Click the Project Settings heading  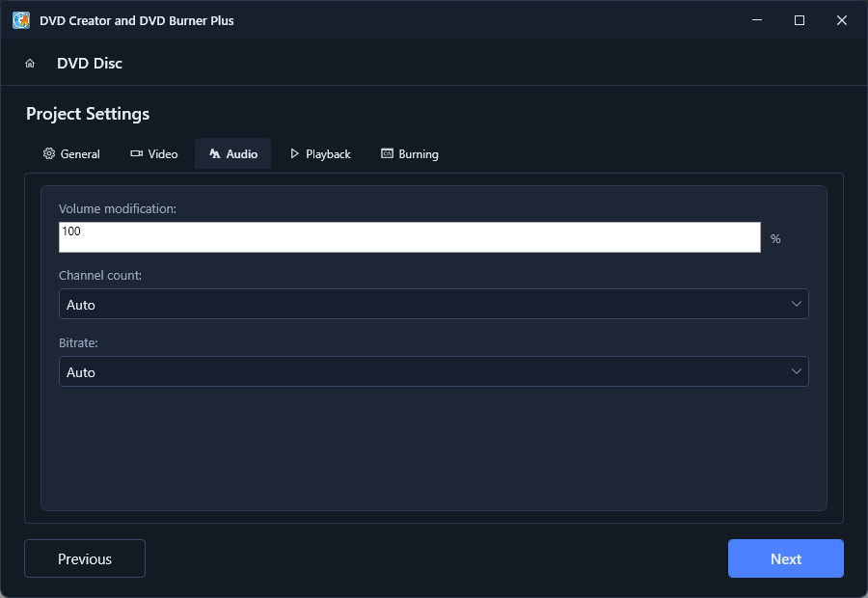point(88,114)
